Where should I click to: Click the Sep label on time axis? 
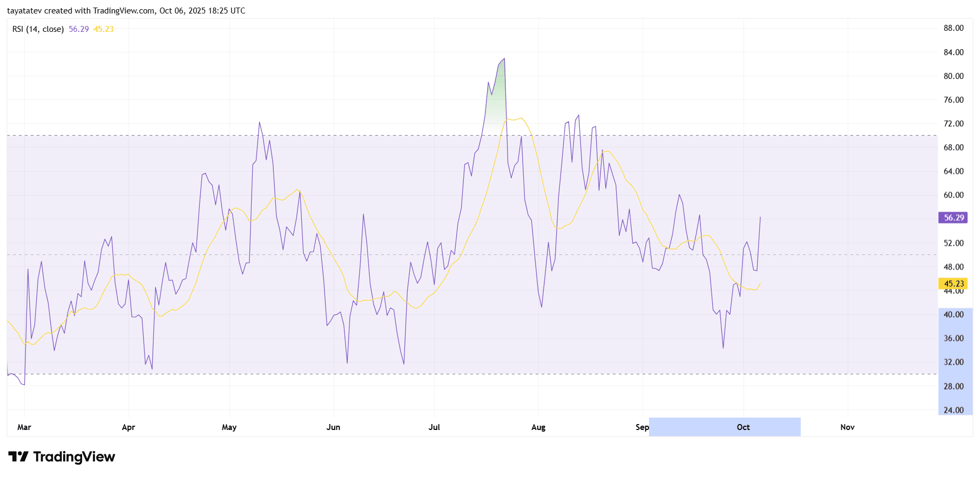coord(642,427)
